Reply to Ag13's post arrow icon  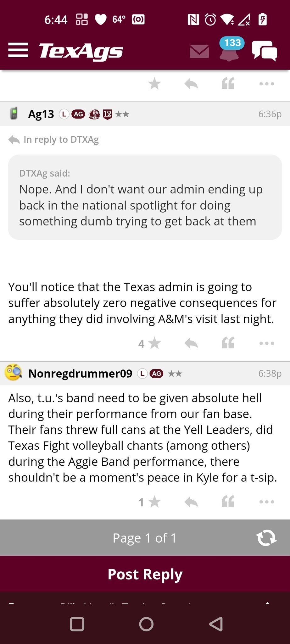(x=191, y=343)
